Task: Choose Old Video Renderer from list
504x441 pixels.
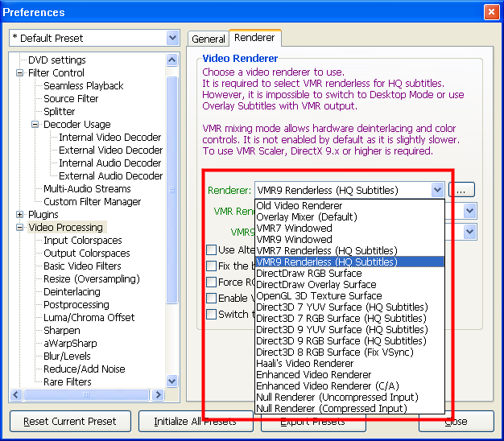Action: tap(349, 205)
